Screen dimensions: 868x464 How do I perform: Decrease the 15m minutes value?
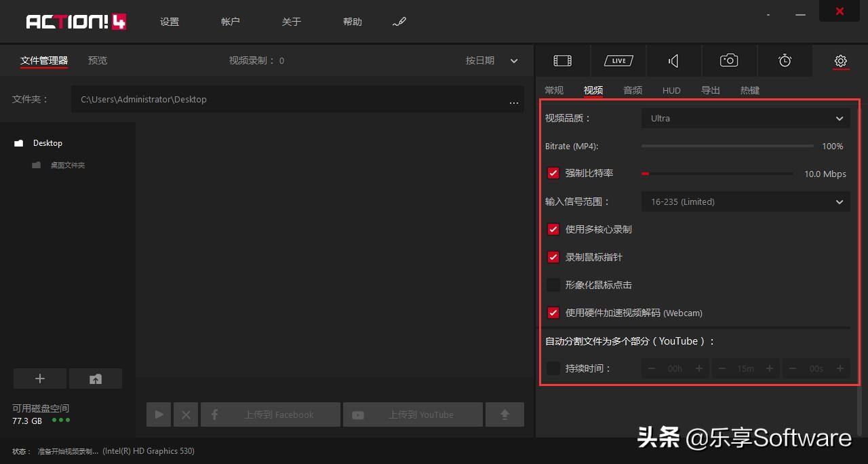click(722, 368)
